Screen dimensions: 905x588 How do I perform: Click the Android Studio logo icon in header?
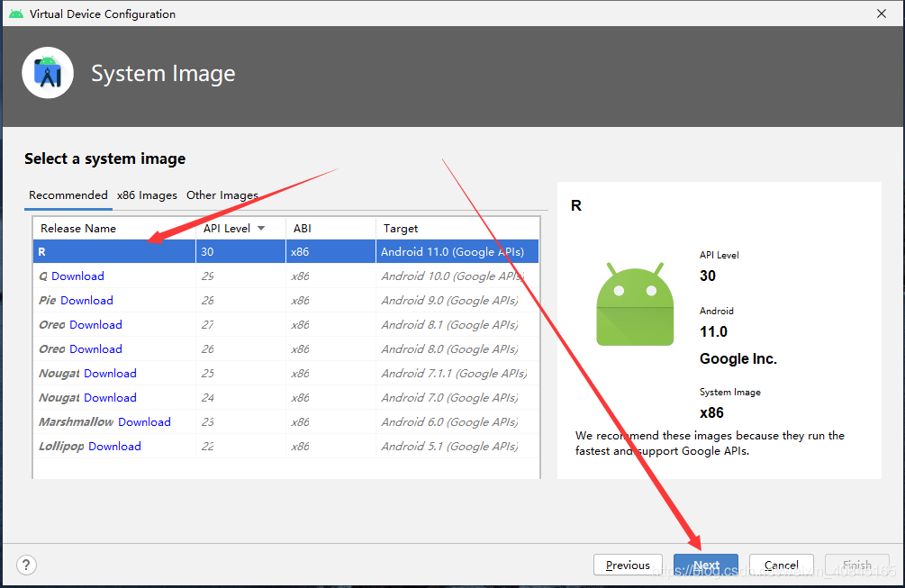click(48, 73)
